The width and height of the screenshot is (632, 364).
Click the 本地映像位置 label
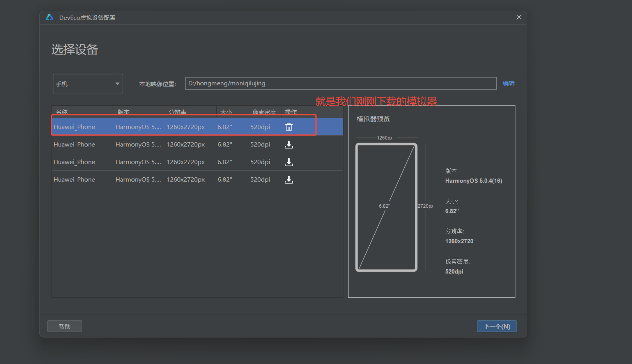coord(158,84)
